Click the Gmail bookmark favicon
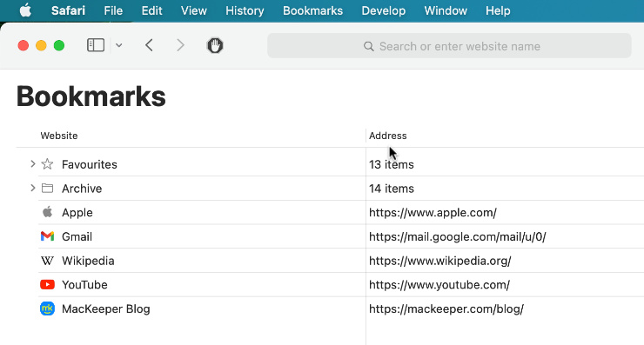Screen dimensions: 644x345 pyautogui.click(x=47, y=236)
